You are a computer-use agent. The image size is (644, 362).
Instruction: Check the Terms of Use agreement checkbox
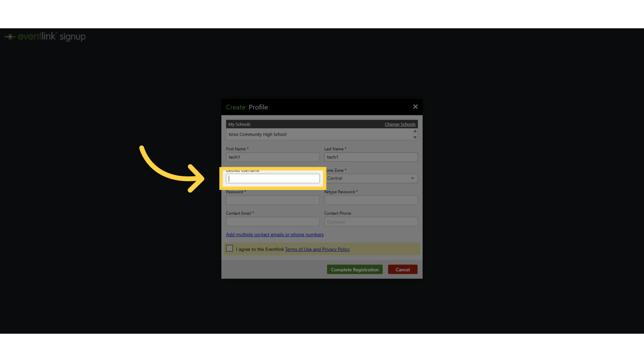(229, 248)
